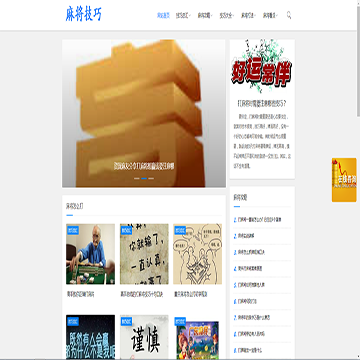Select the active blue carousel indicator dot

pos(144,178)
